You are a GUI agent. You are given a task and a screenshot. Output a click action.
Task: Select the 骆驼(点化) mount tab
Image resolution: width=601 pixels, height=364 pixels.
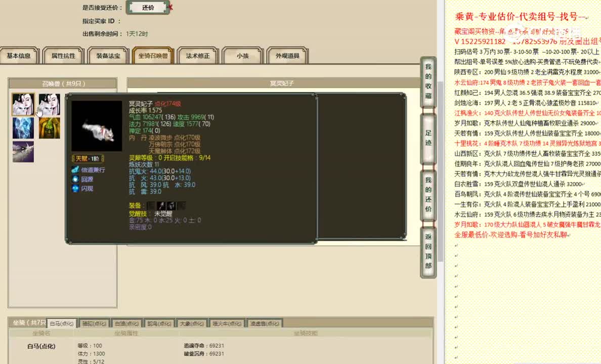tap(94, 324)
